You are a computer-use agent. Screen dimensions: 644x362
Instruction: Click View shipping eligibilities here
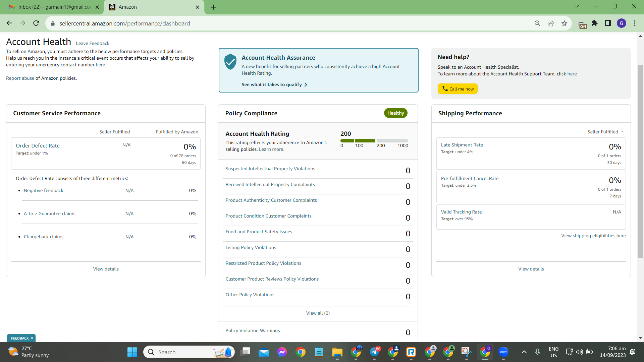pos(593,236)
